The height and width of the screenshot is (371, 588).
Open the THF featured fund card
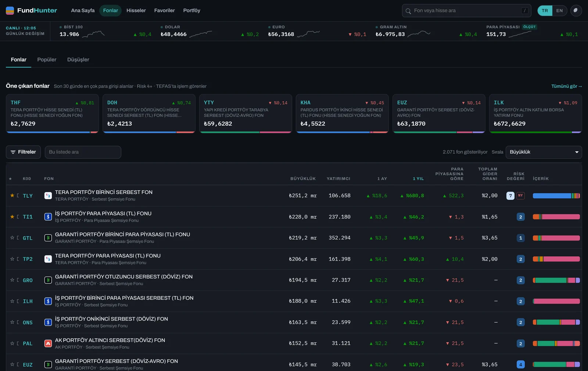pos(52,114)
